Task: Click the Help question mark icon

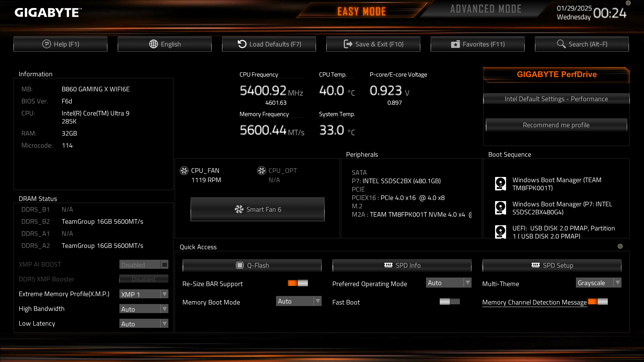Action: (46, 44)
